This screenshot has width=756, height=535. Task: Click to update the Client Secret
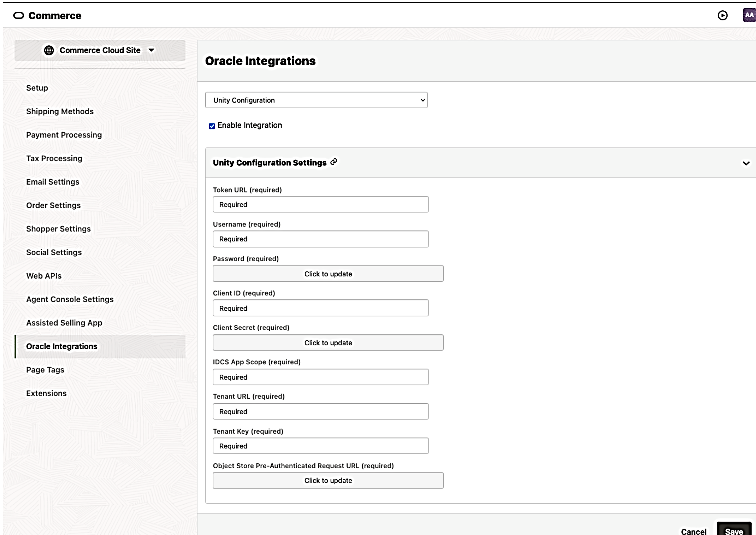[328, 342]
